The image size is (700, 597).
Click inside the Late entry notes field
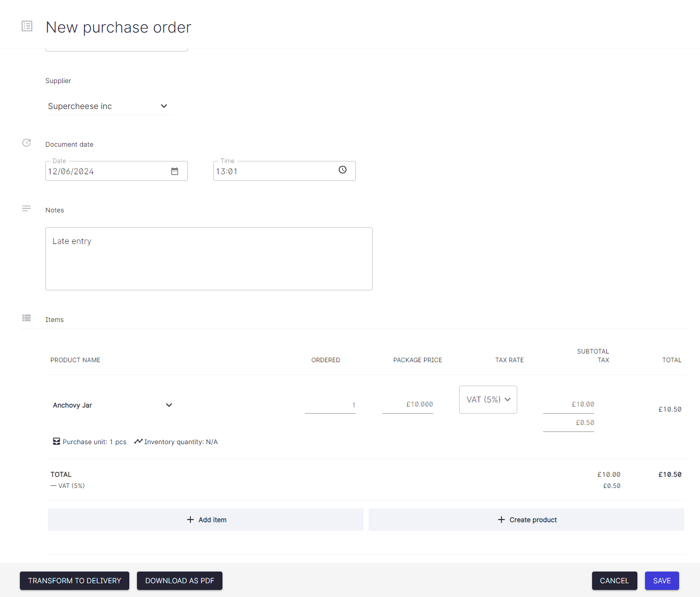coord(209,258)
